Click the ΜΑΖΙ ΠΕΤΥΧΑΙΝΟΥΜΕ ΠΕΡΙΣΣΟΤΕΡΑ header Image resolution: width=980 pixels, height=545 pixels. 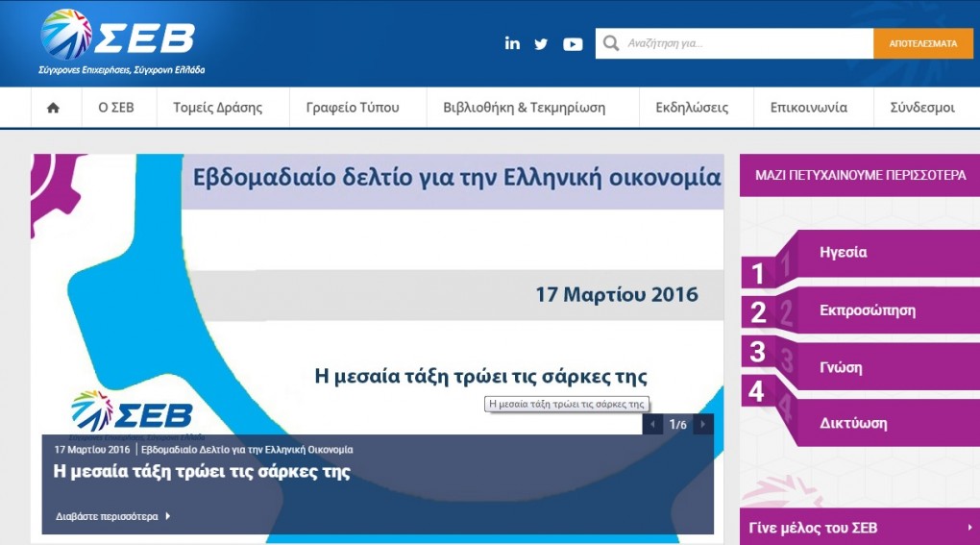click(x=860, y=176)
